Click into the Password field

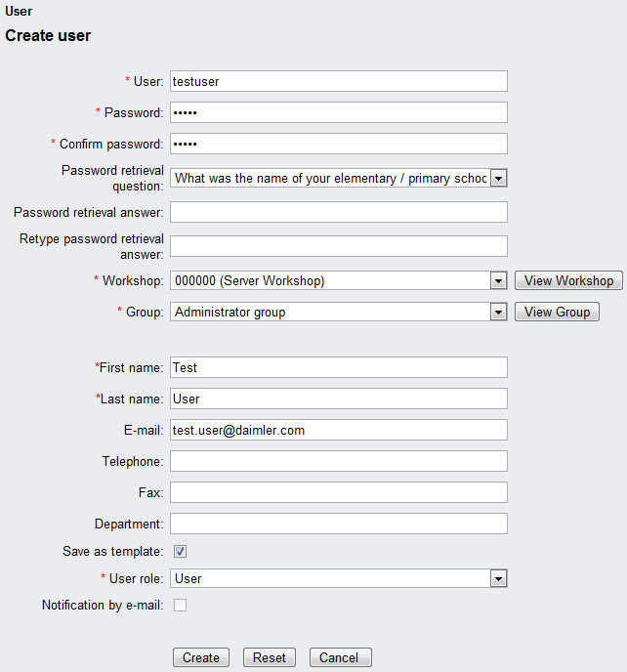pyautogui.click(x=338, y=112)
